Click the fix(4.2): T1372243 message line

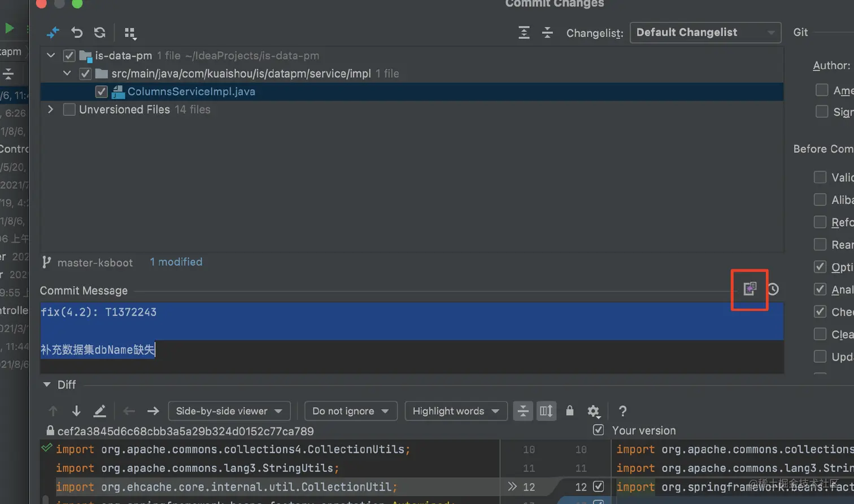[98, 312]
